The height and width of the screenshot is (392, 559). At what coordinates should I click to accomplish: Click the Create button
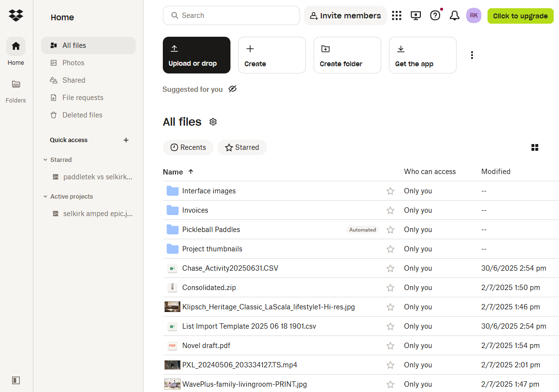272,55
